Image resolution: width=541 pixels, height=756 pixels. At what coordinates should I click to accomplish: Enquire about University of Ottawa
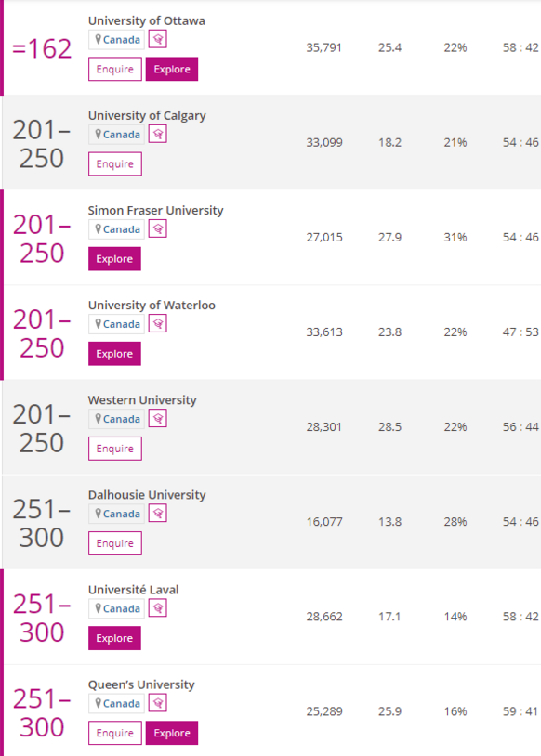point(115,69)
